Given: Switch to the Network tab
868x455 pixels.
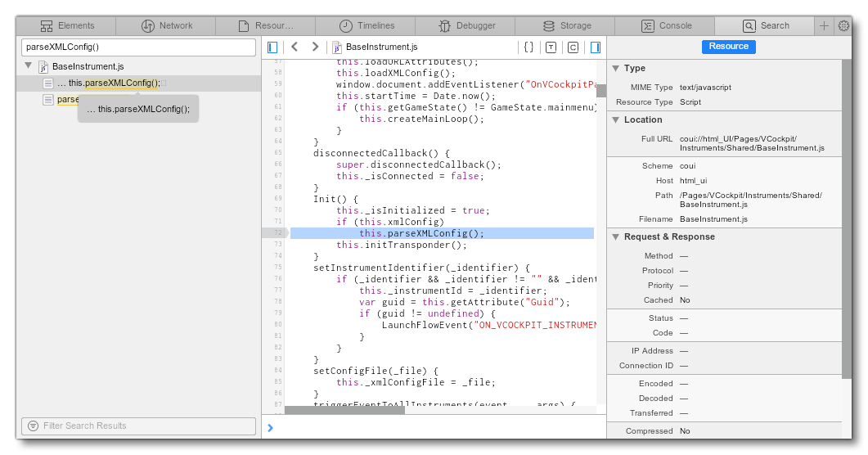Looking at the screenshot, I should tap(165, 25).
